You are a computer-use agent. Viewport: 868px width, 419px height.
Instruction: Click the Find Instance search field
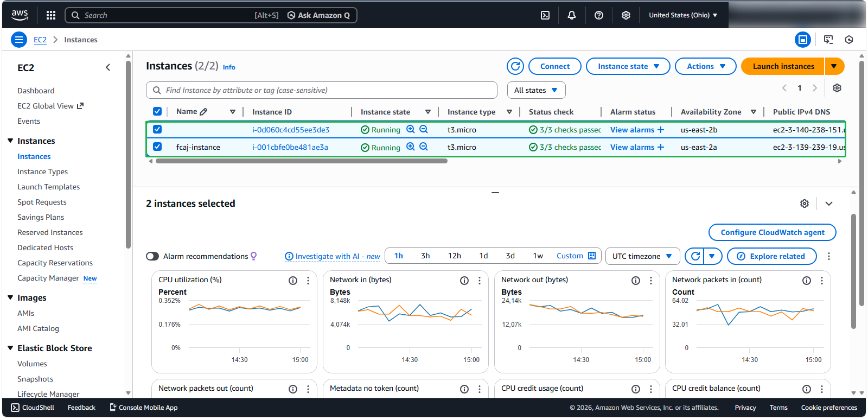(x=322, y=90)
